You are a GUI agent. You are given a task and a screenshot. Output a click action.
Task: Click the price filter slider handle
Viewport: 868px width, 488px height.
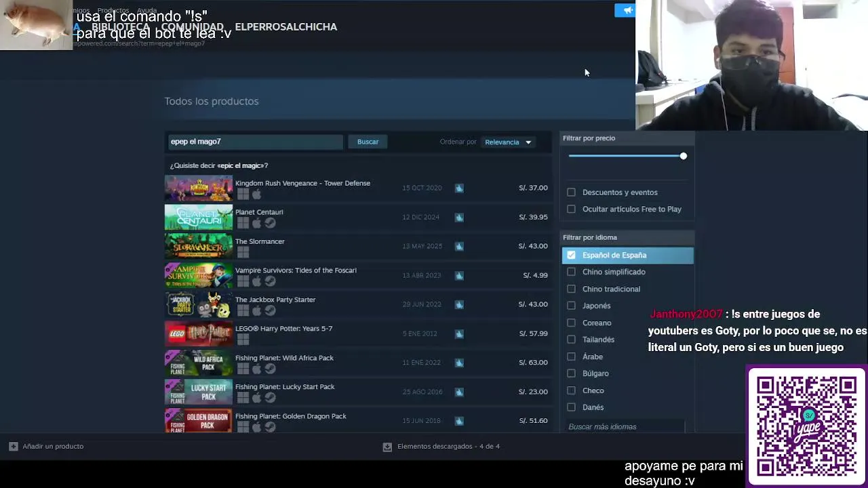(683, 156)
